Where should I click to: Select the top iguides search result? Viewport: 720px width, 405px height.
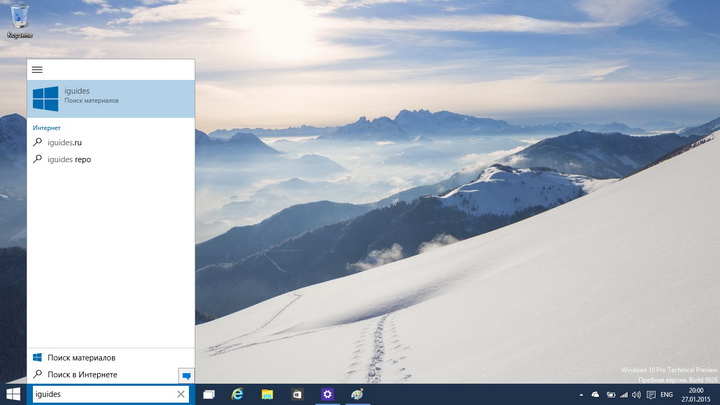point(110,97)
